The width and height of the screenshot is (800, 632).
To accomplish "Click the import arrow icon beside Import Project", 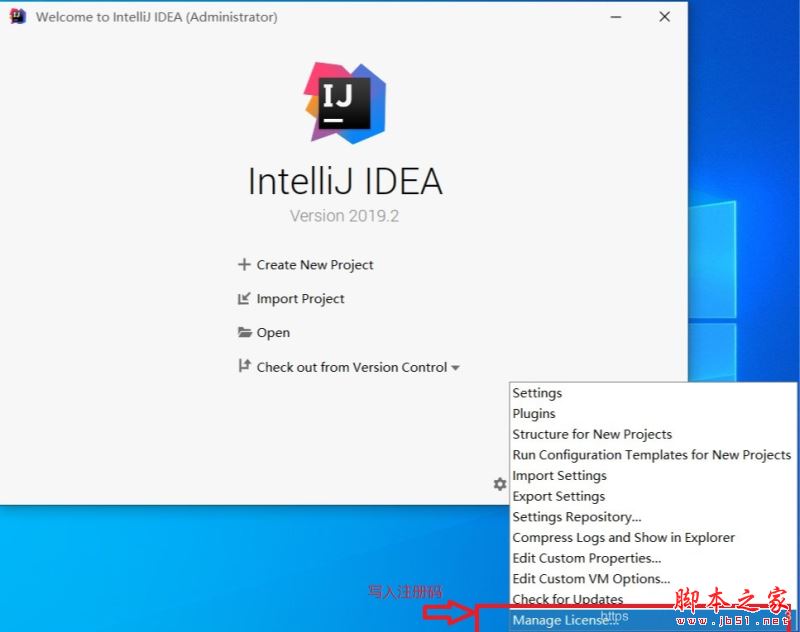I will click(244, 298).
